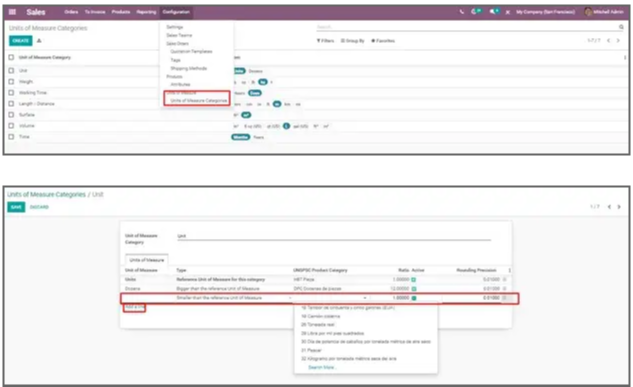Open the Configuration menu
This screenshot has width=633, height=387.
coord(176,12)
